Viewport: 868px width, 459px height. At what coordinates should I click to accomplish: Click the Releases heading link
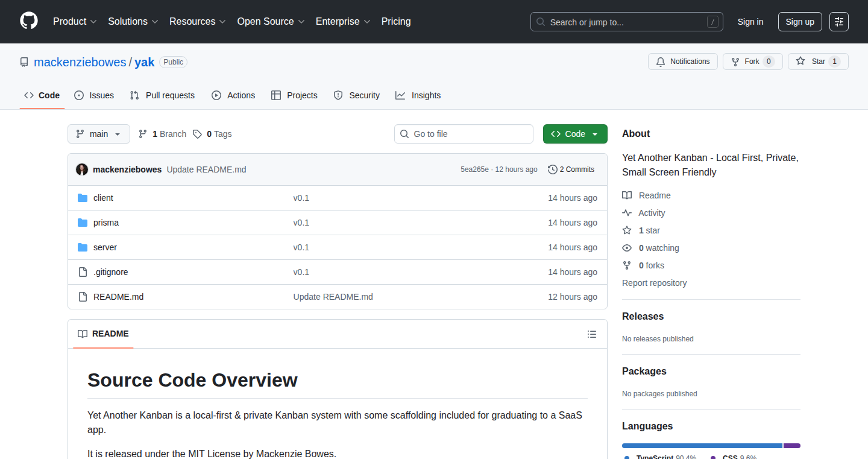pos(643,316)
